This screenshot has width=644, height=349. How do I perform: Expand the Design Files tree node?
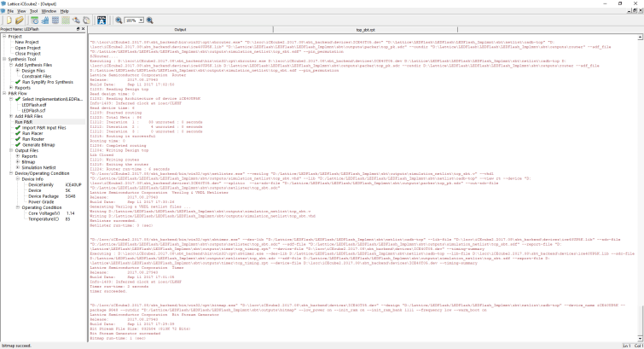11,71
